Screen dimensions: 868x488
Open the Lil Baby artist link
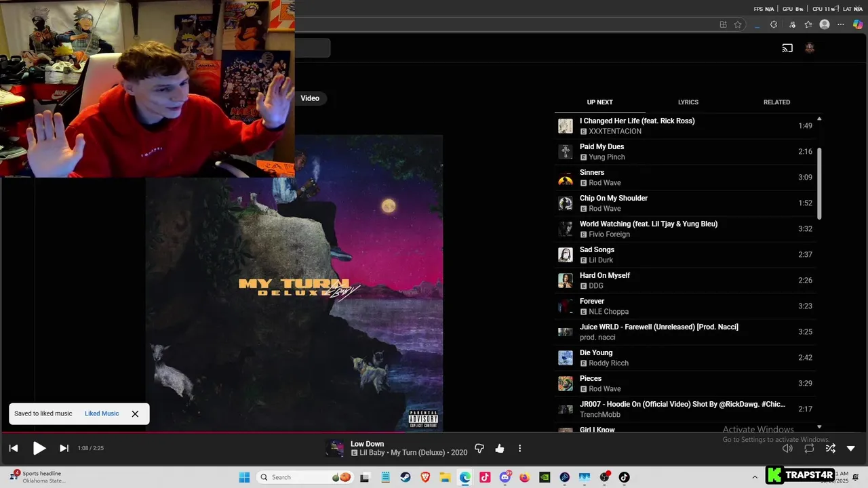[x=373, y=453]
